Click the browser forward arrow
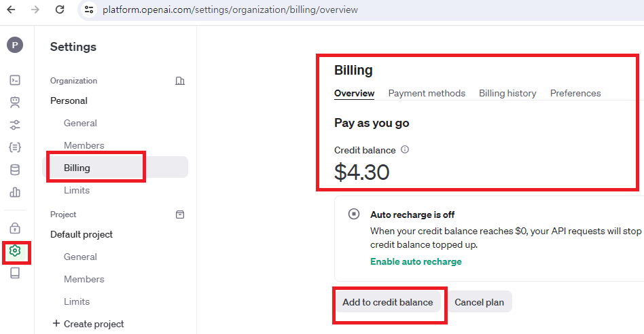The image size is (644, 334). tap(35, 10)
